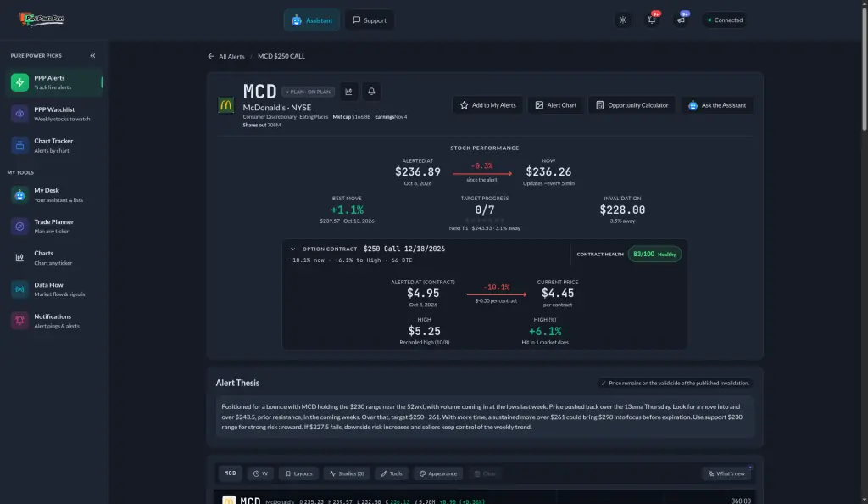Click the Data Flow signal icon
This screenshot has width=868, height=504.
[20, 289]
